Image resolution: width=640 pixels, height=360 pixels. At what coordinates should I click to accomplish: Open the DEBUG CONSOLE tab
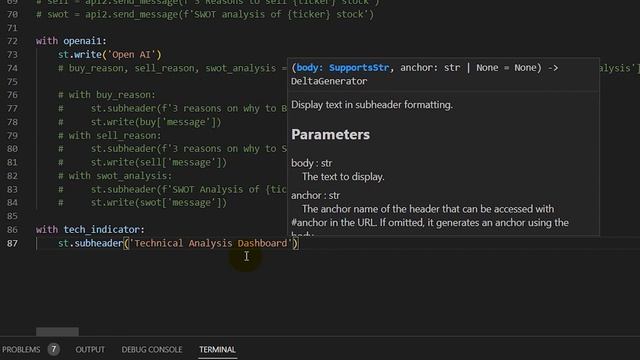[152, 350]
